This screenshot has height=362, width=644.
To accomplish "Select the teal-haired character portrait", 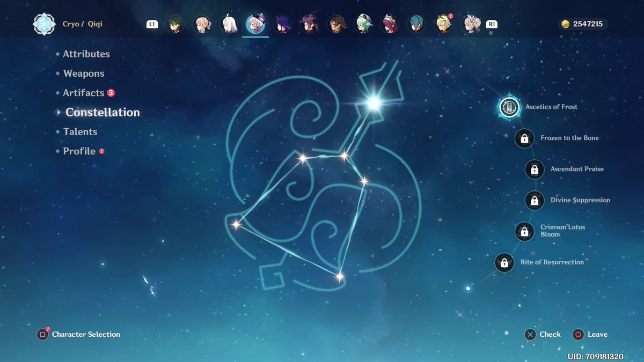I will [x=417, y=24].
